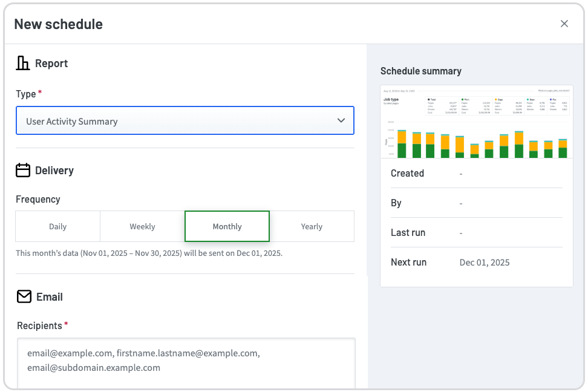This screenshot has height=392, width=588.
Task: Click the Created row in summary
Action: point(407,173)
